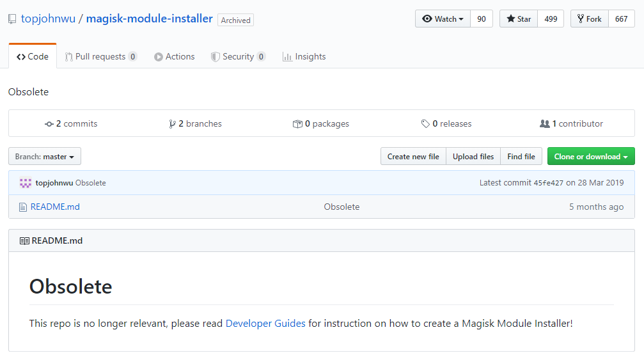View the 2 branches list
The width and height of the screenshot is (644, 362).
pos(195,123)
